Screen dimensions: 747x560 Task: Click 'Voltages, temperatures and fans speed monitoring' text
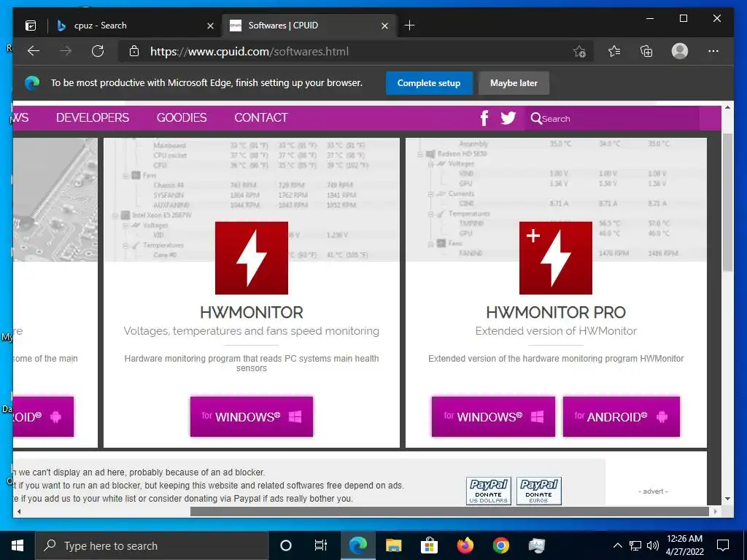252,331
